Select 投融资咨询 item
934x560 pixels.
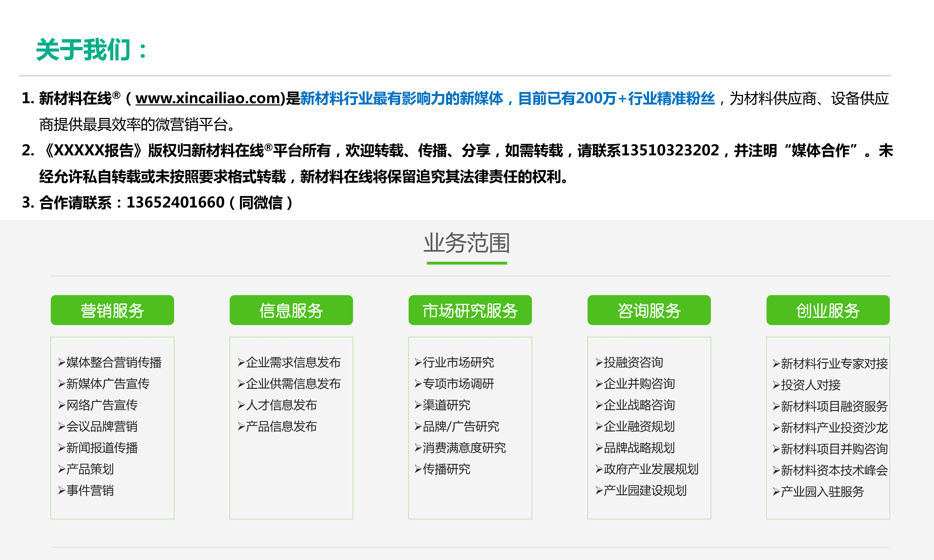coord(629,362)
